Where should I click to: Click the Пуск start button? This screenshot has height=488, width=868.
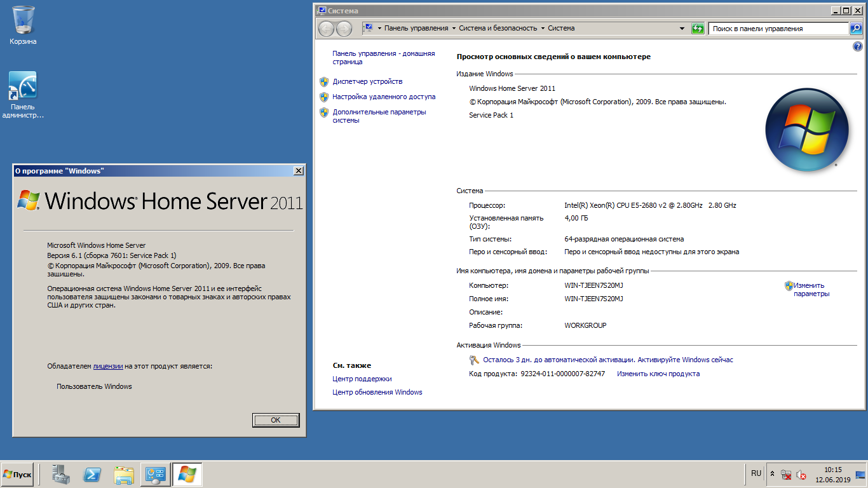17,475
